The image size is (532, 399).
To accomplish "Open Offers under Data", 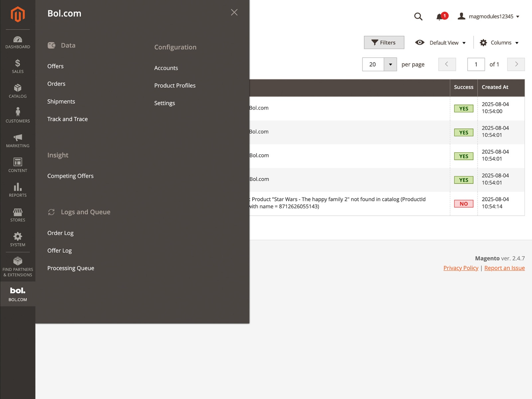I will coord(56,66).
